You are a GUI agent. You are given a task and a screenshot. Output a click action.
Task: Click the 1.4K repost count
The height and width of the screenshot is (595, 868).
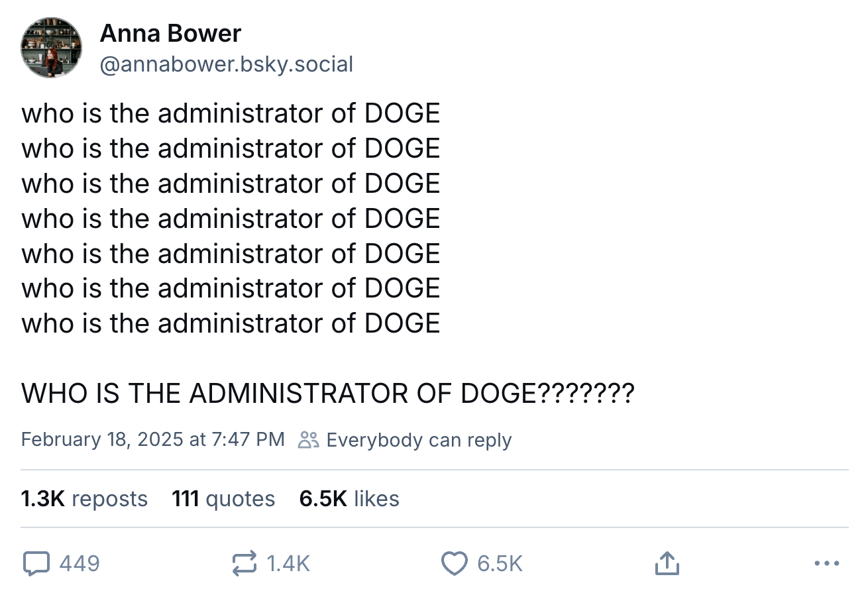pos(288,564)
